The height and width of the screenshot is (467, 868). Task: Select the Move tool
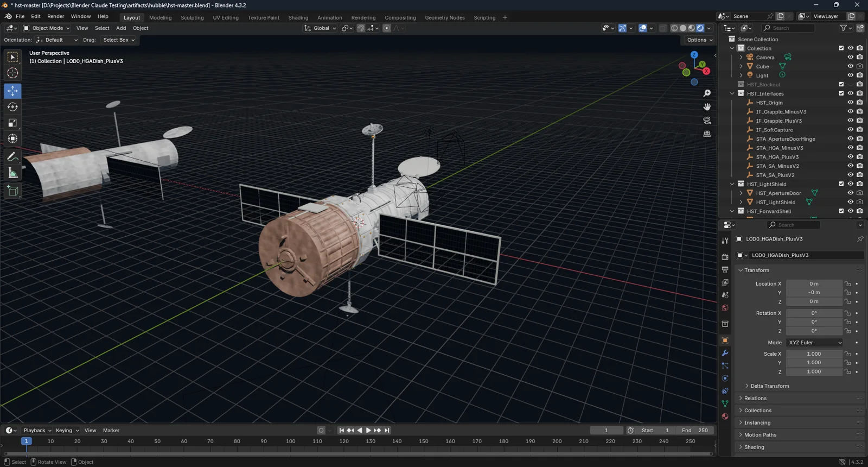12,91
